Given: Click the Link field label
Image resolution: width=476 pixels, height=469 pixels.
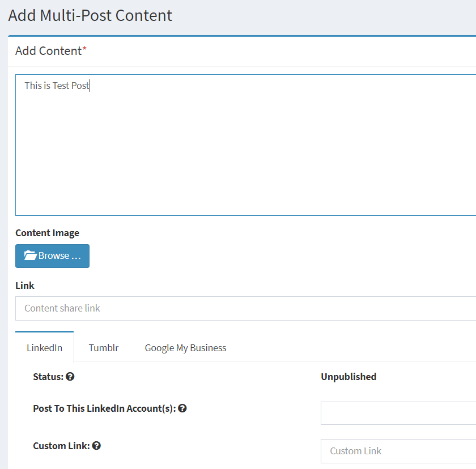Looking at the screenshot, I should 25,285.
